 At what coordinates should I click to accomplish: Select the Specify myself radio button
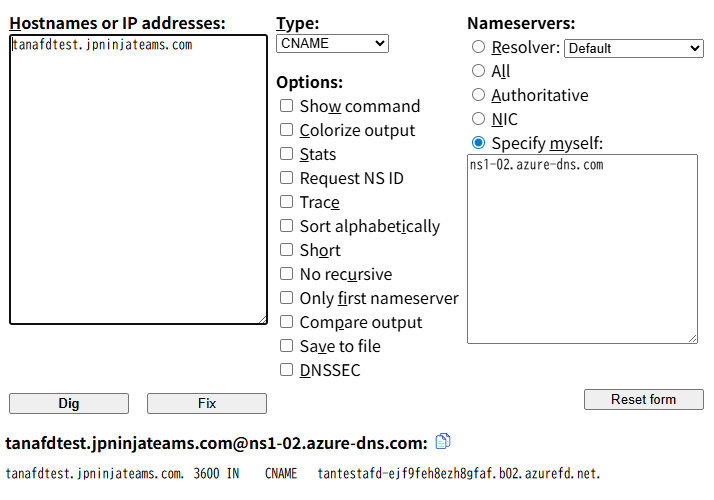478,143
